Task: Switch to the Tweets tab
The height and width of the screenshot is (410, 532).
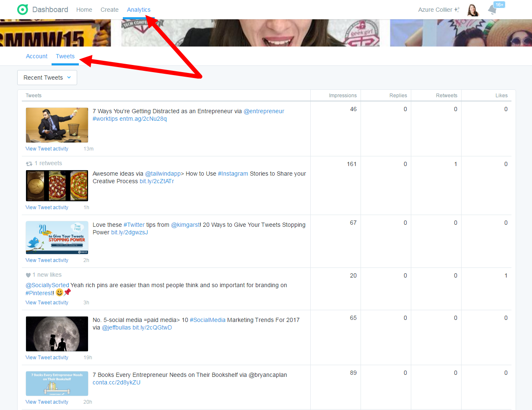Action: tap(65, 56)
